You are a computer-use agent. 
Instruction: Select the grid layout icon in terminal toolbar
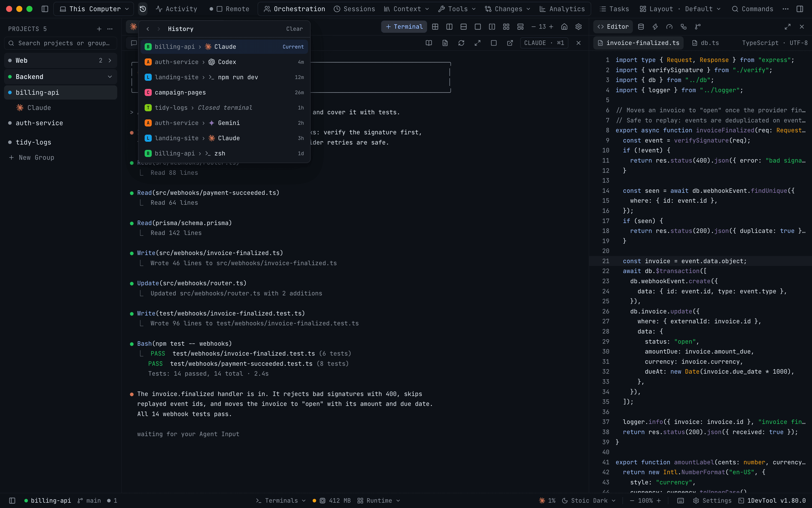click(x=435, y=26)
